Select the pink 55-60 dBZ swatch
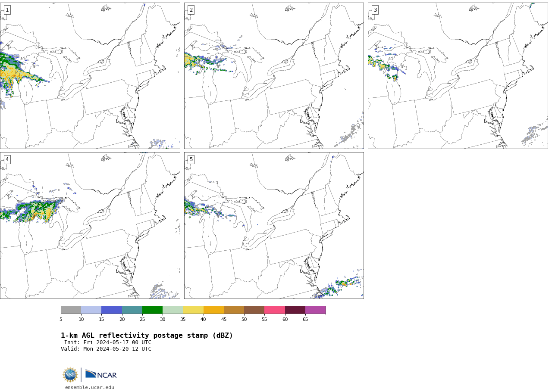552x392 pixels. click(275, 310)
